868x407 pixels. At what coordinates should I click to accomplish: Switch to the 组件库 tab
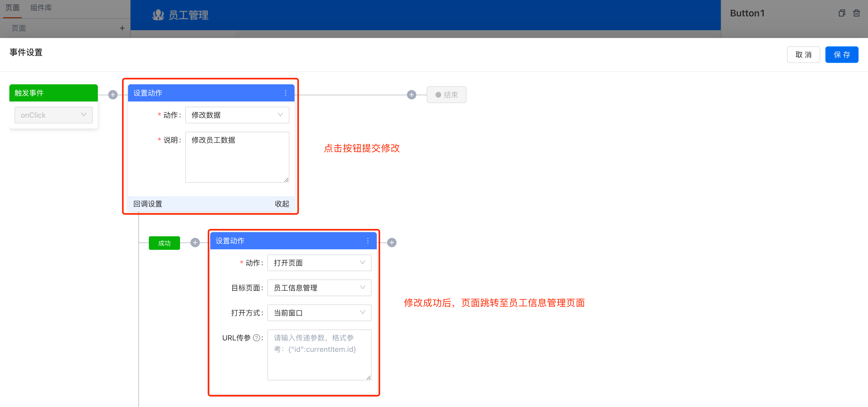pos(41,7)
